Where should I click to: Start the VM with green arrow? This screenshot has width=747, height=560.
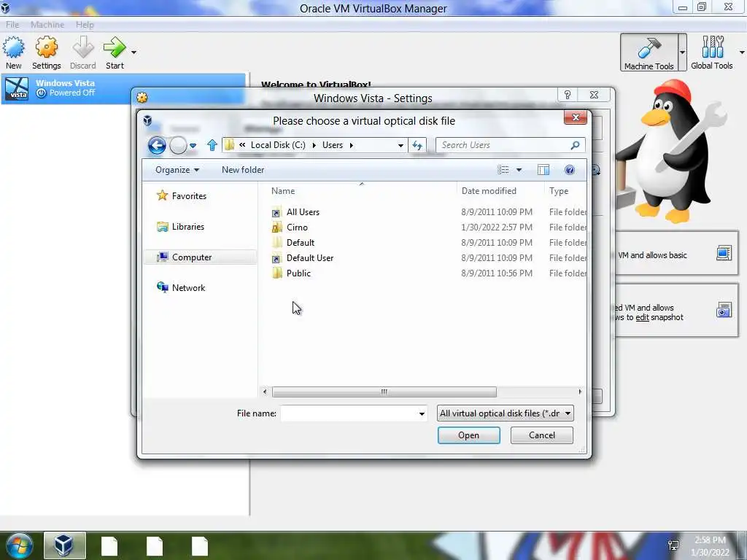click(x=115, y=52)
